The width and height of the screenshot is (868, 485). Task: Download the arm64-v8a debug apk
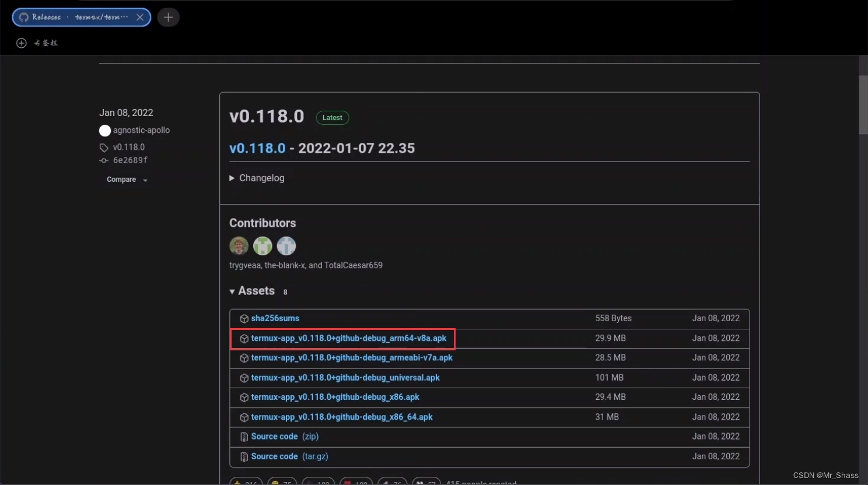(x=349, y=338)
